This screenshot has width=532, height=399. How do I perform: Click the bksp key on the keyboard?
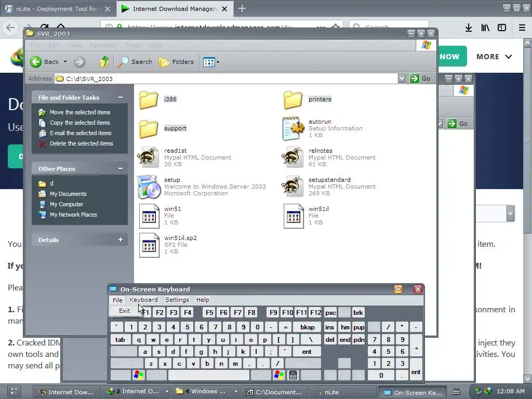(308, 327)
